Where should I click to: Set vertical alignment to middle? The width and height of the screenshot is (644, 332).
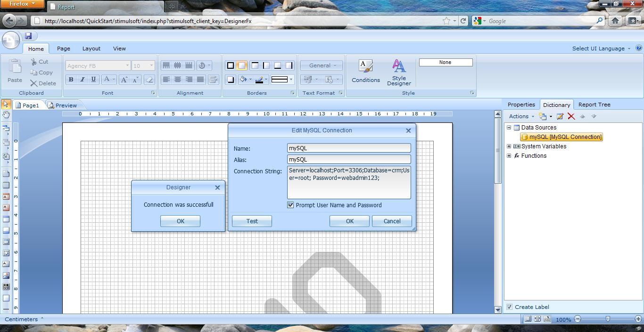(x=177, y=65)
